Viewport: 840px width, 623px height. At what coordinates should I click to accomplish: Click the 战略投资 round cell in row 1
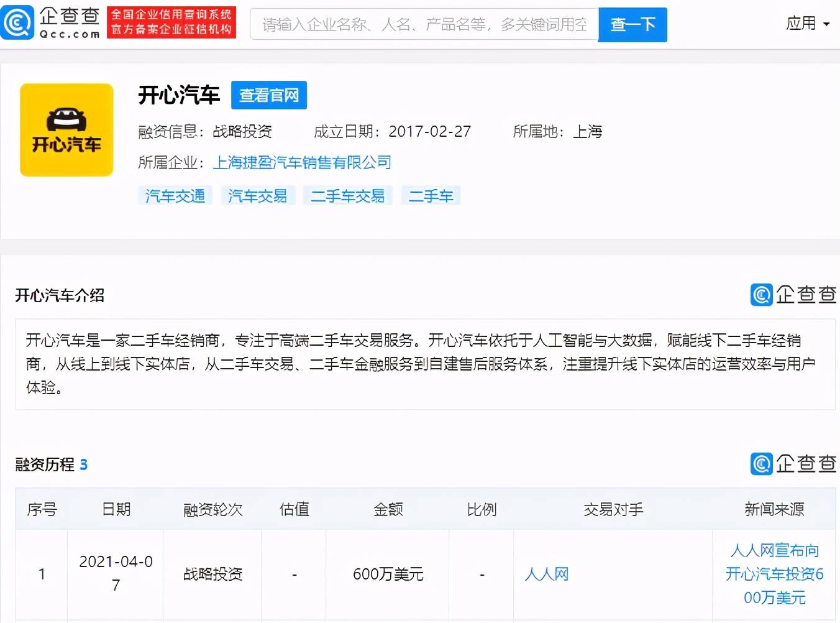pos(212,574)
